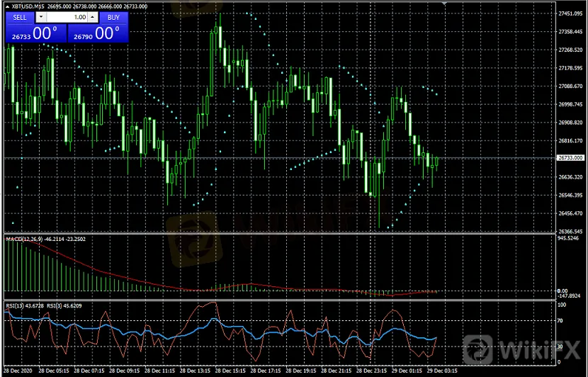Click the 27268.520 price scale label

click(571, 50)
